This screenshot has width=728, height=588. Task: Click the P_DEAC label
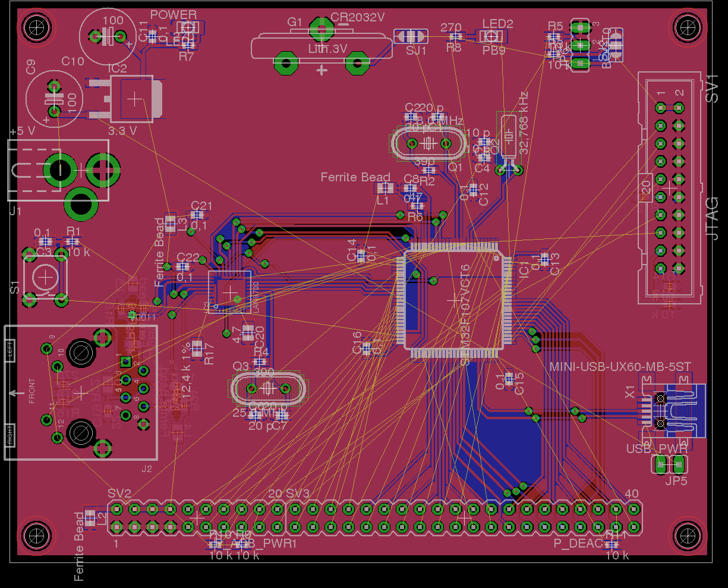[x=578, y=543]
